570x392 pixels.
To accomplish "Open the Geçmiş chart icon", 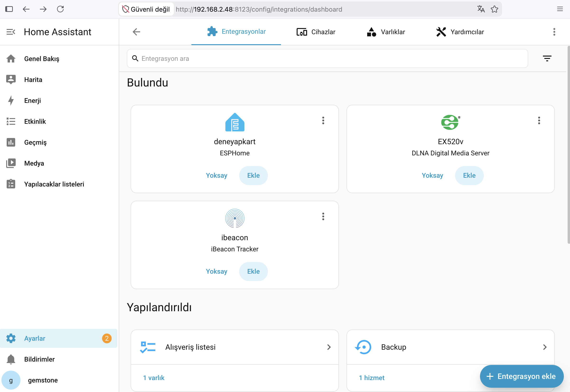I will pyautogui.click(x=11, y=142).
